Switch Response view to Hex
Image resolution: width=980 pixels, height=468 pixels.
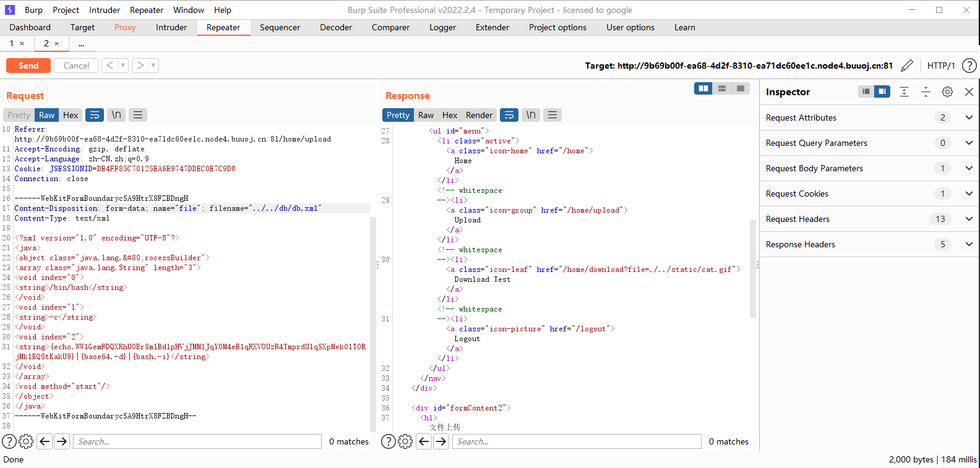pyautogui.click(x=450, y=115)
